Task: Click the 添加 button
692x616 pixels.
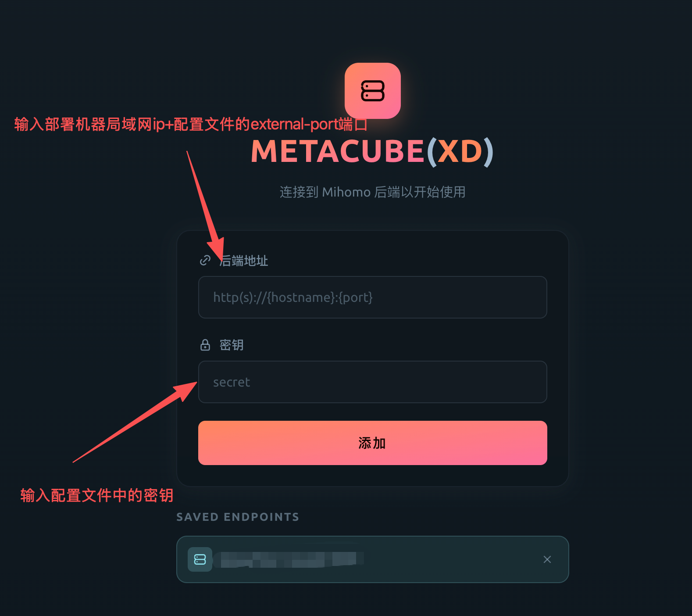Action: pos(373,443)
